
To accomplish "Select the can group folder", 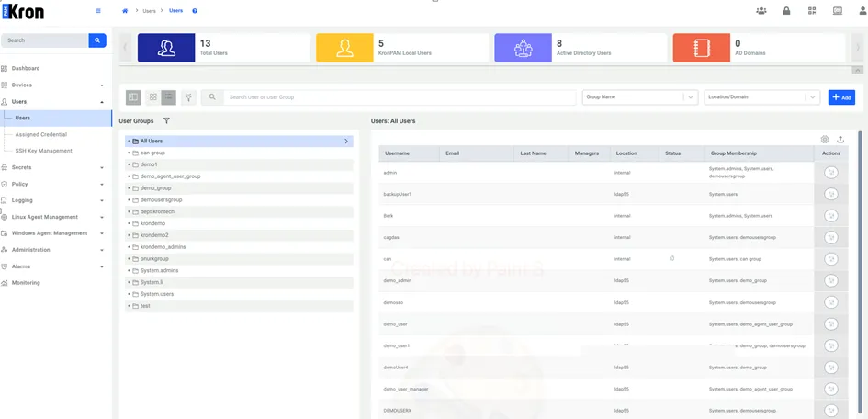I will coord(239,153).
